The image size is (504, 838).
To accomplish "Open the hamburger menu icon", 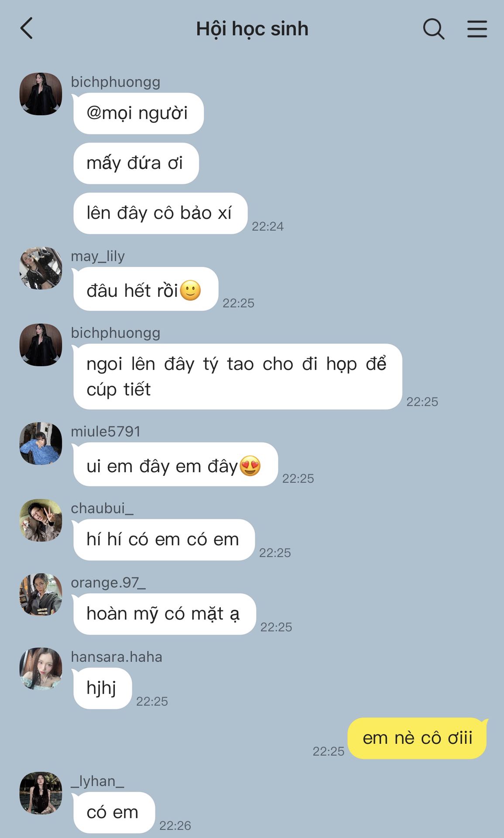I will 477,29.
